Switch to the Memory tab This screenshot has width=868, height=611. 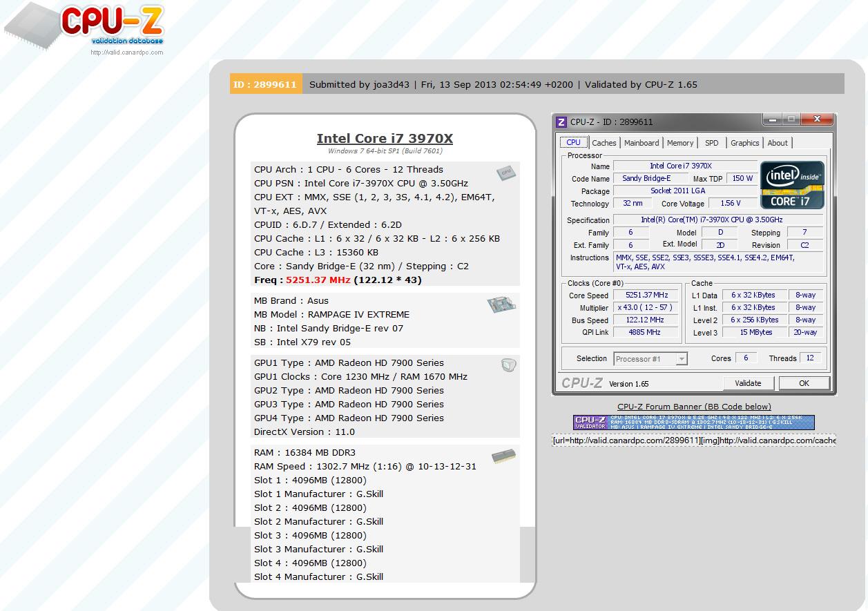(680, 143)
